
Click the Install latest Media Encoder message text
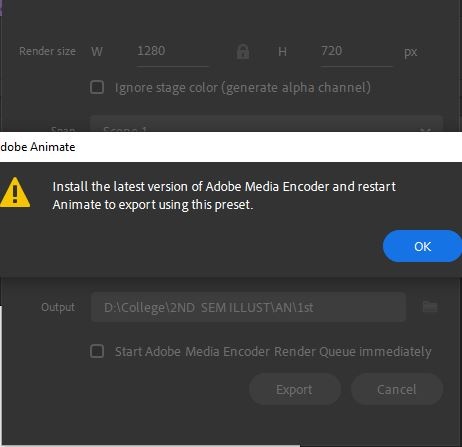[x=224, y=195]
